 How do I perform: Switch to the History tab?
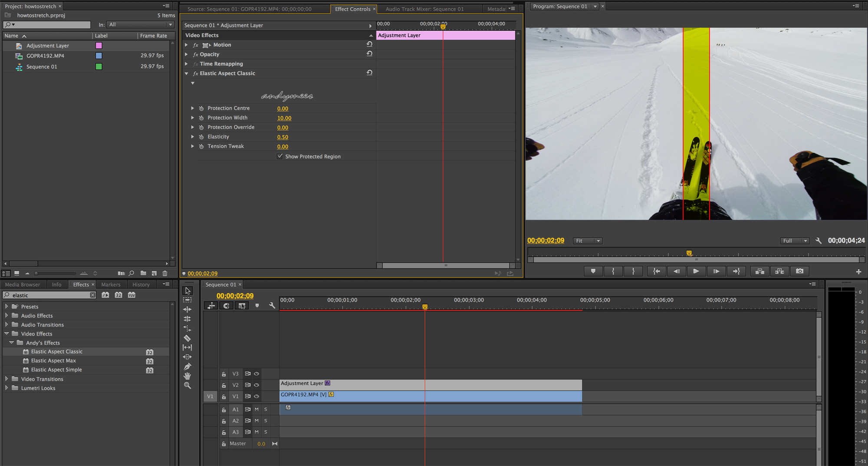click(x=141, y=284)
